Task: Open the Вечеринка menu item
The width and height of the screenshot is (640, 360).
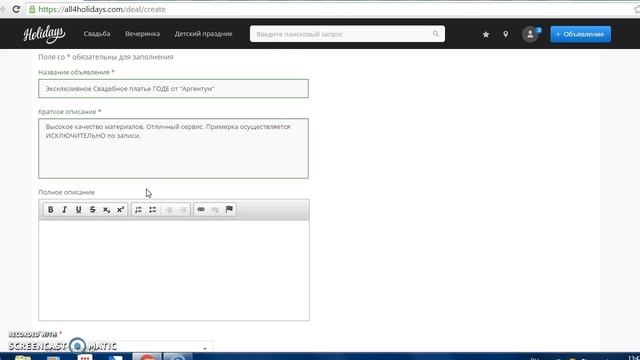Action: [x=142, y=34]
